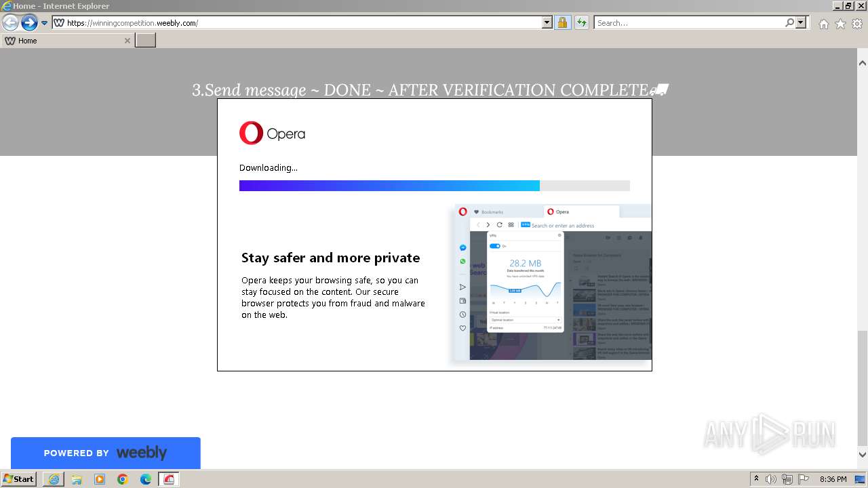Image resolution: width=868 pixels, height=488 pixels.
Task: Click the "Downloading..." status text
Action: [x=268, y=167]
